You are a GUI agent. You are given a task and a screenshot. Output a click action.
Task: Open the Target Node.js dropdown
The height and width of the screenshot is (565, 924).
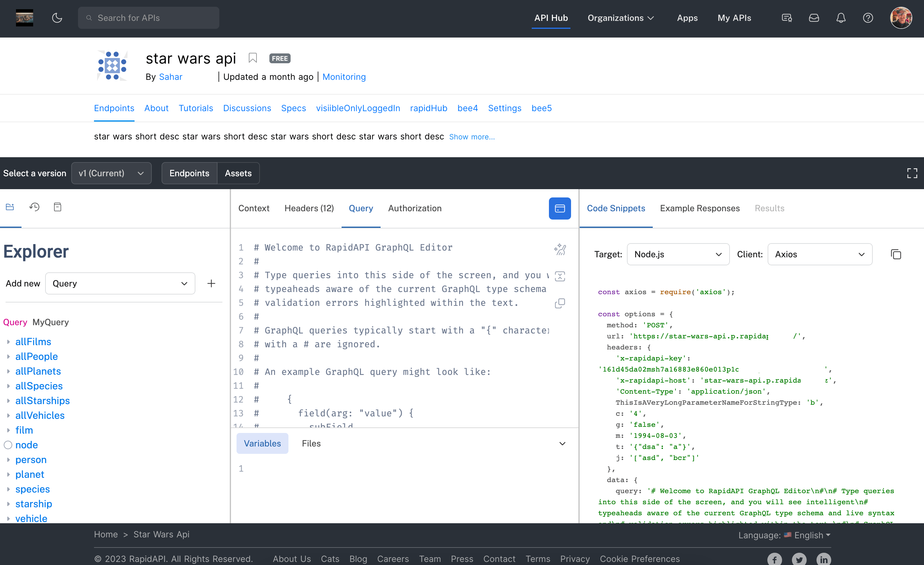pyautogui.click(x=678, y=254)
